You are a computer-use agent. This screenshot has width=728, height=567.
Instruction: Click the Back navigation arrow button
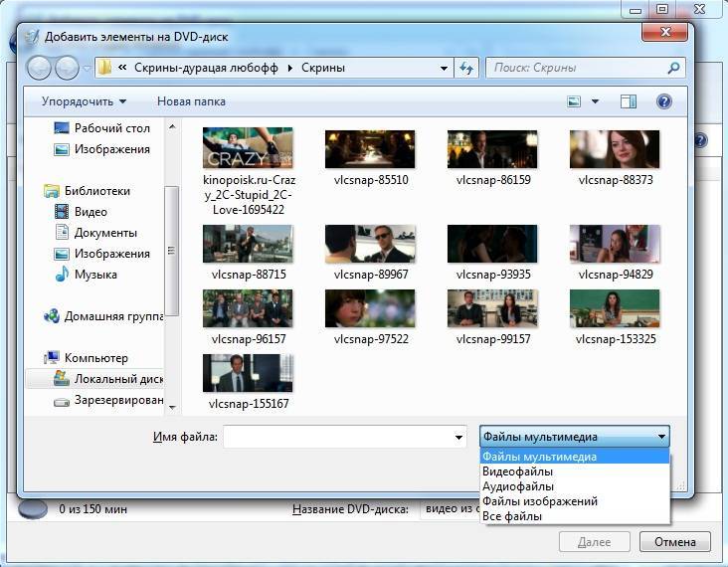pyautogui.click(x=39, y=68)
